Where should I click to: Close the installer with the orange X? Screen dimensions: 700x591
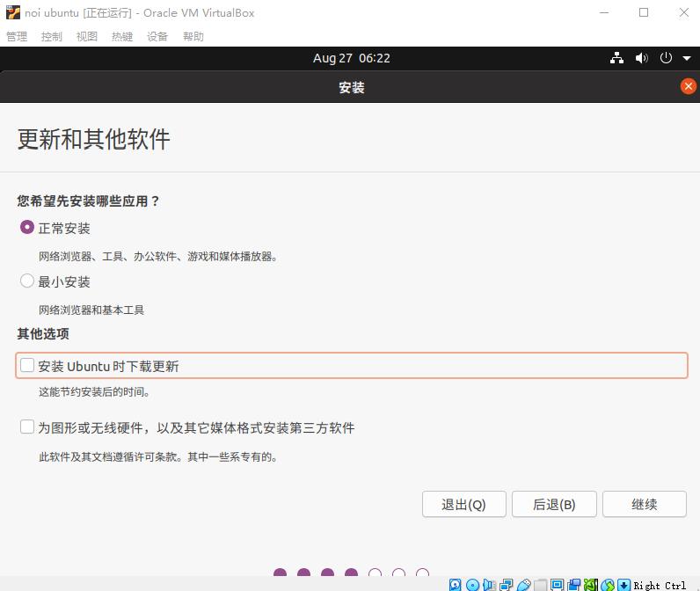(688, 86)
